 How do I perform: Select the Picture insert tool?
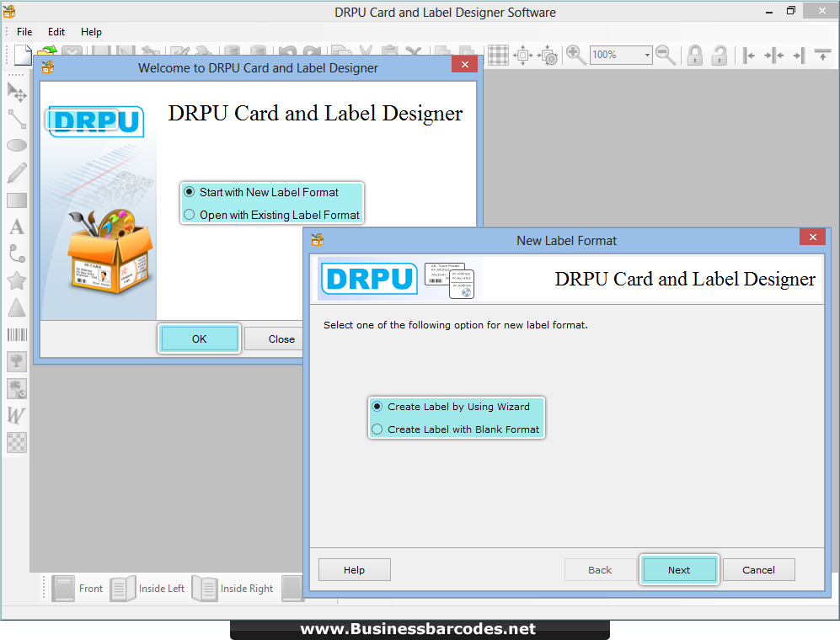(x=17, y=361)
